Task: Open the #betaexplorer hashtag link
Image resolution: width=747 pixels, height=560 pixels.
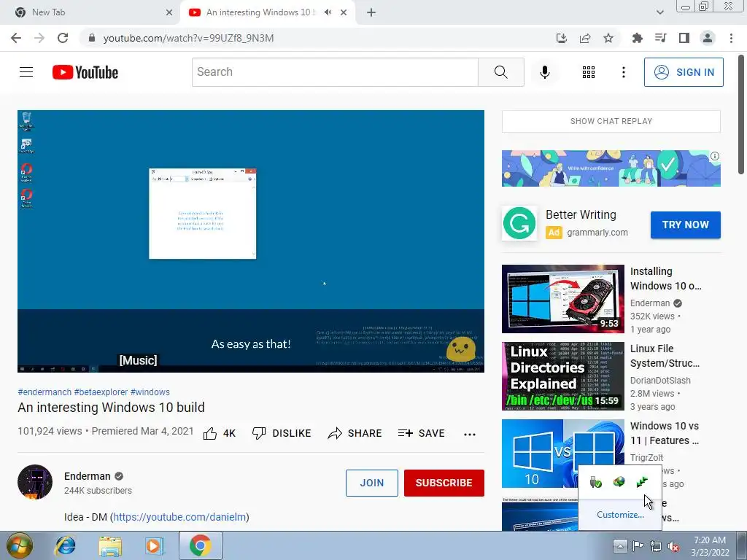Action: (x=101, y=392)
